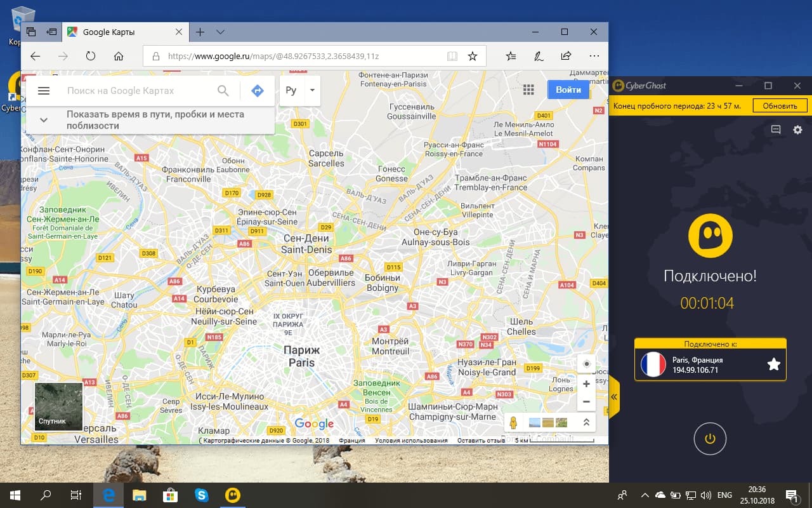This screenshot has height=508, width=812.
Task: Open the OneDrive tray icon
Action: 660,495
